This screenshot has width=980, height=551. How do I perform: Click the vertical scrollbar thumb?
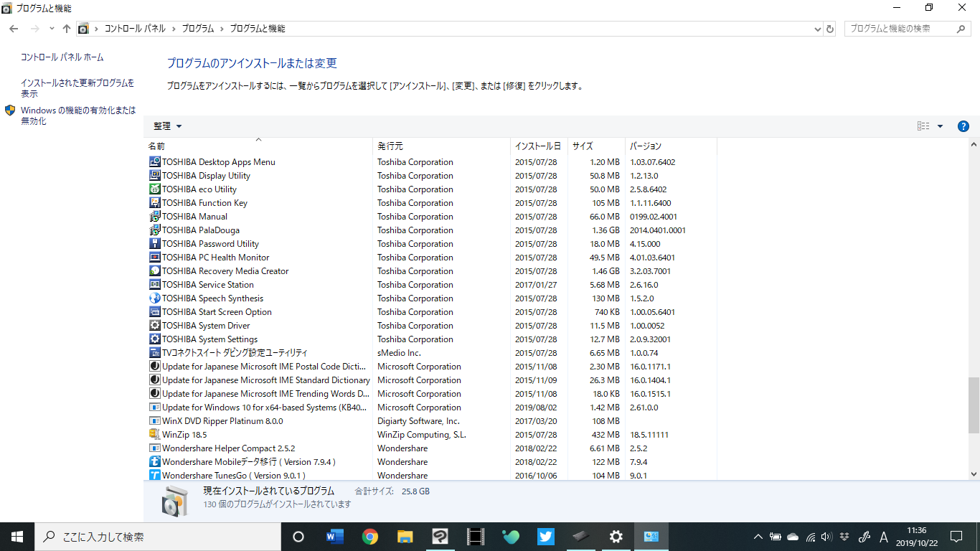pos(974,405)
